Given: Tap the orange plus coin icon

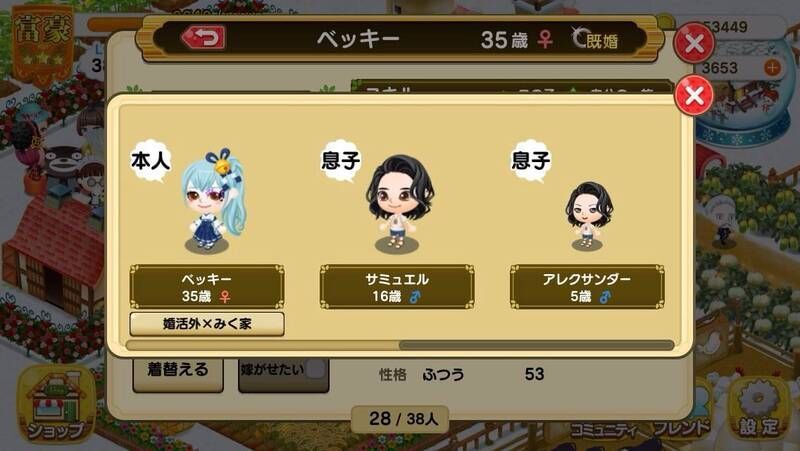Looking at the screenshot, I should coord(772,67).
